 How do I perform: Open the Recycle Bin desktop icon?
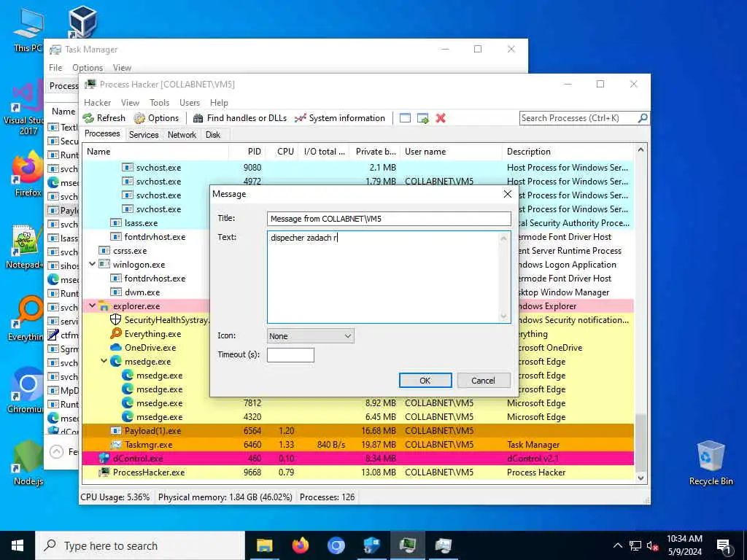(x=711, y=463)
